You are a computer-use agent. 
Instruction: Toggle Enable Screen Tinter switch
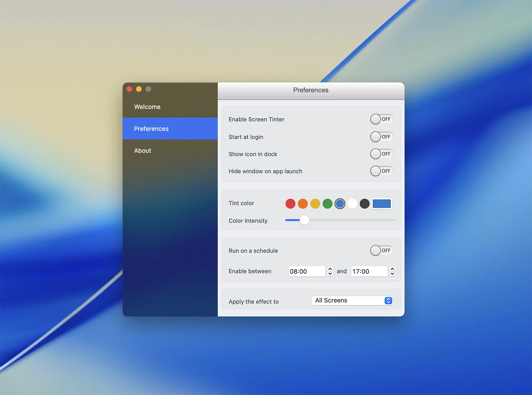[x=381, y=119]
